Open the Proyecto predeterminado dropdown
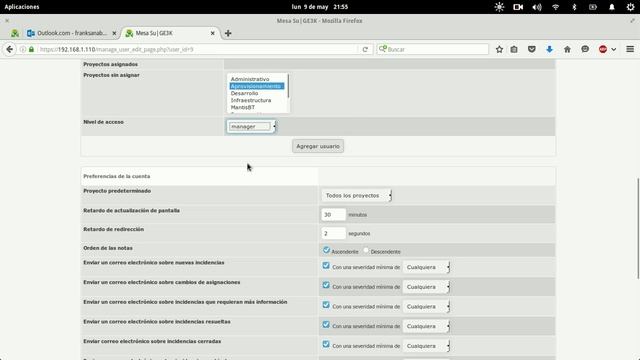The height and width of the screenshot is (360, 640). point(356,196)
